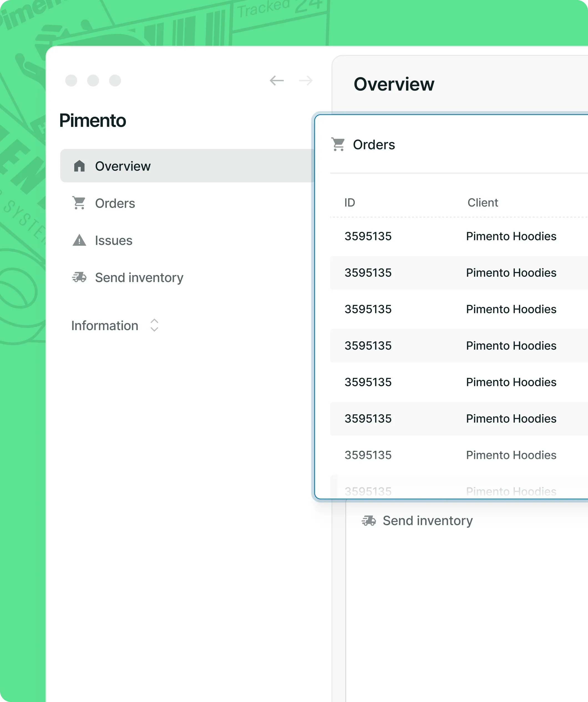Click the Orders panel heading text
The image size is (588, 702).
(x=374, y=145)
